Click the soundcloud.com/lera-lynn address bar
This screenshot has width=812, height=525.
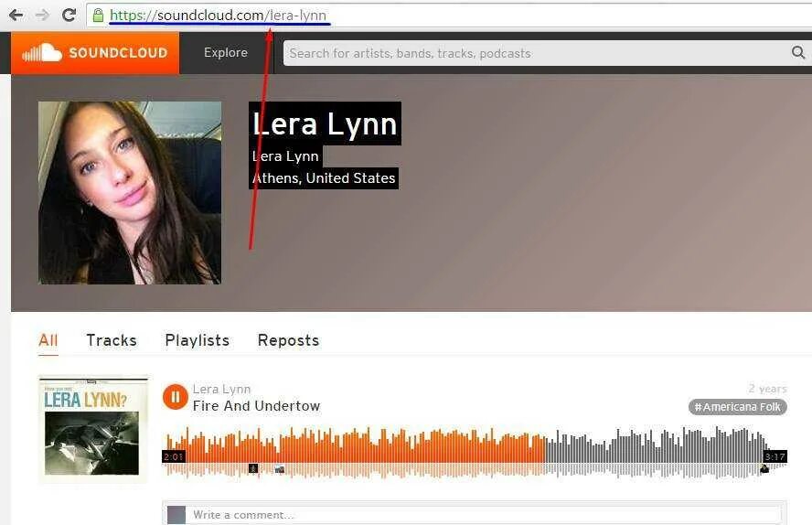(x=448, y=15)
